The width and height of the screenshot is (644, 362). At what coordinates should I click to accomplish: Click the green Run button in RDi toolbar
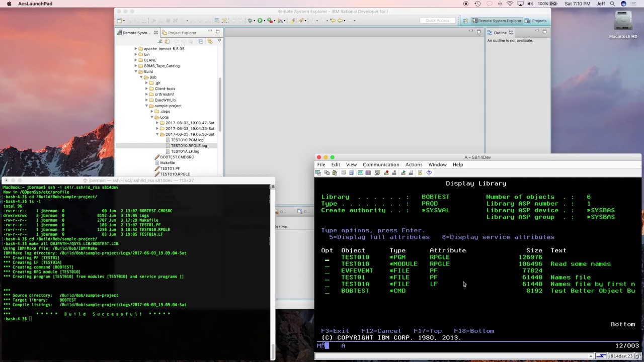(x=260, y=21)
